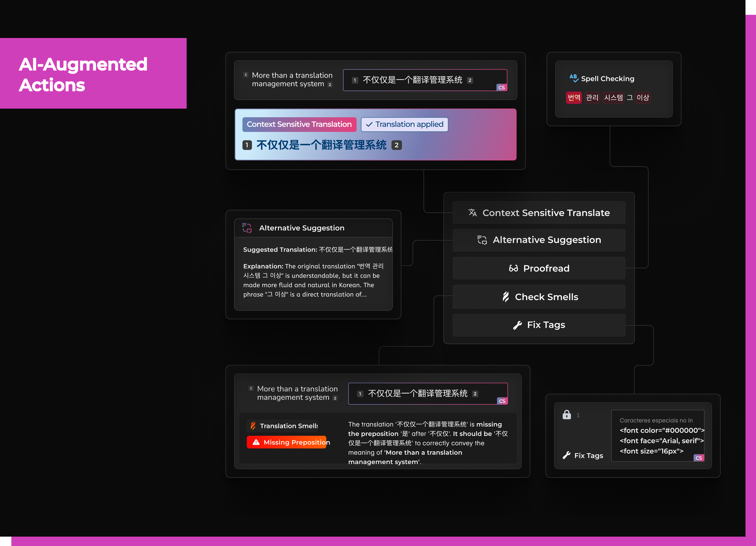This screenshot has width=756, height=546.
Task: Click the Proofread glasses icon
Action: click(x=513, y=268)
